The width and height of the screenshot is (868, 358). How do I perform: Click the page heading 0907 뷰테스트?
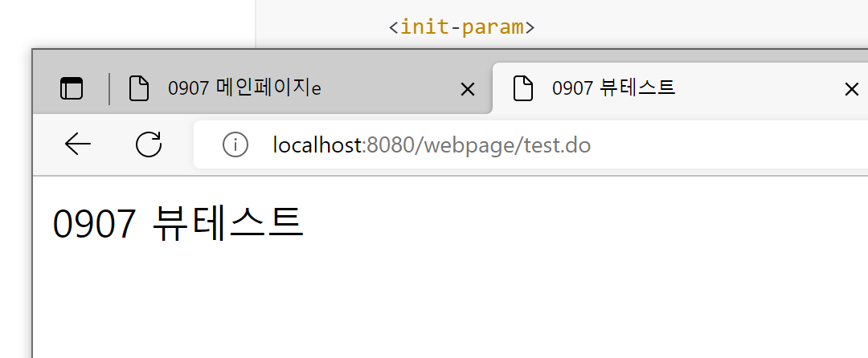click(x=178, y=222)
